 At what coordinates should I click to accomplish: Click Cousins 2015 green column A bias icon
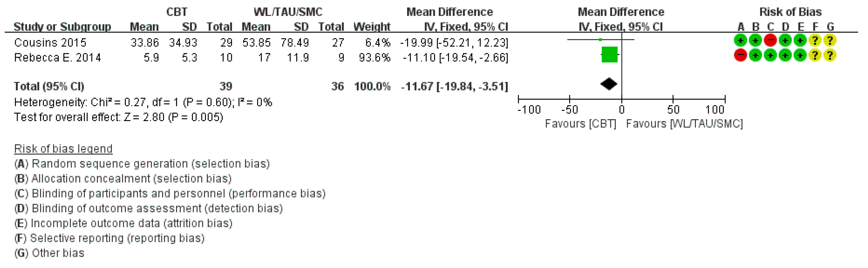[740, 40]
